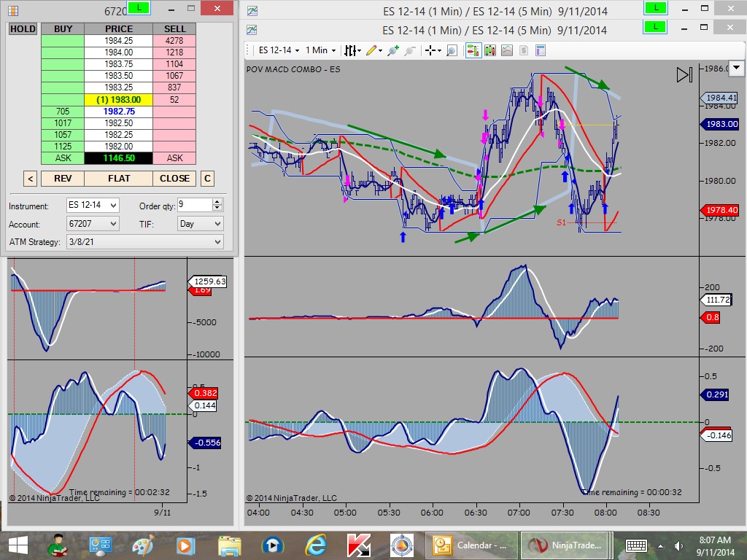Click the red 1978.40 price marker

[719, 210]
